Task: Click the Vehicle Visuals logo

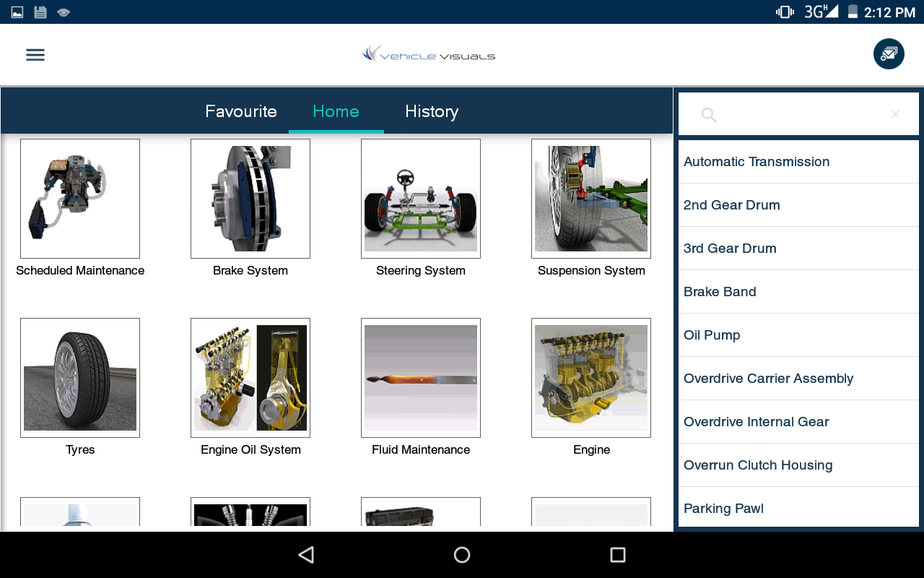Action: (x=429, y=54)
